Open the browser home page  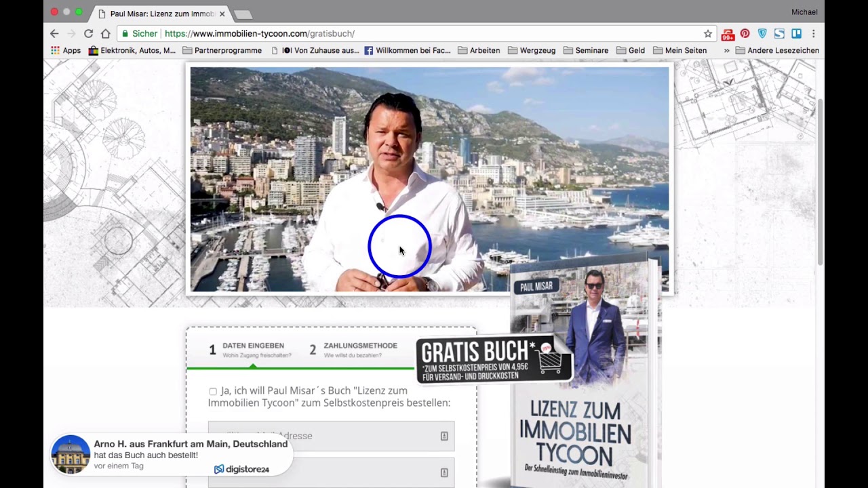pos(105,33)
